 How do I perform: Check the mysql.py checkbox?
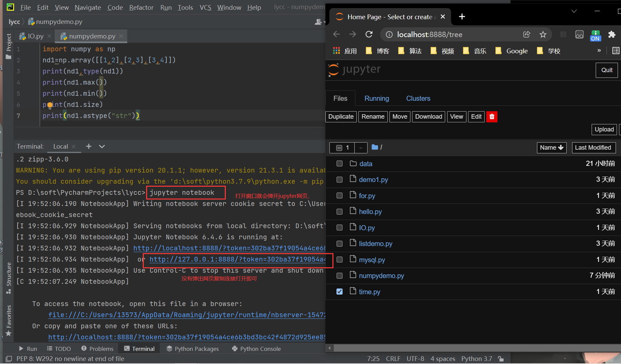click(340, 260)
